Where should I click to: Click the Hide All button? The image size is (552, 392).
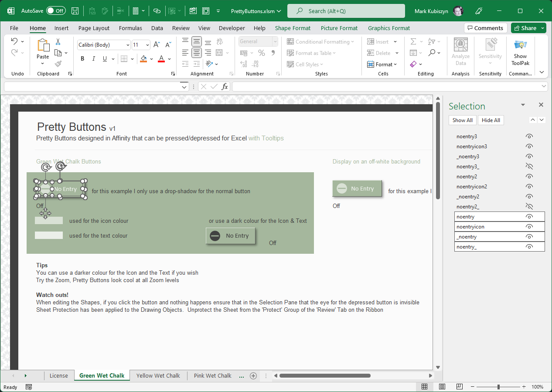[491, 120]
